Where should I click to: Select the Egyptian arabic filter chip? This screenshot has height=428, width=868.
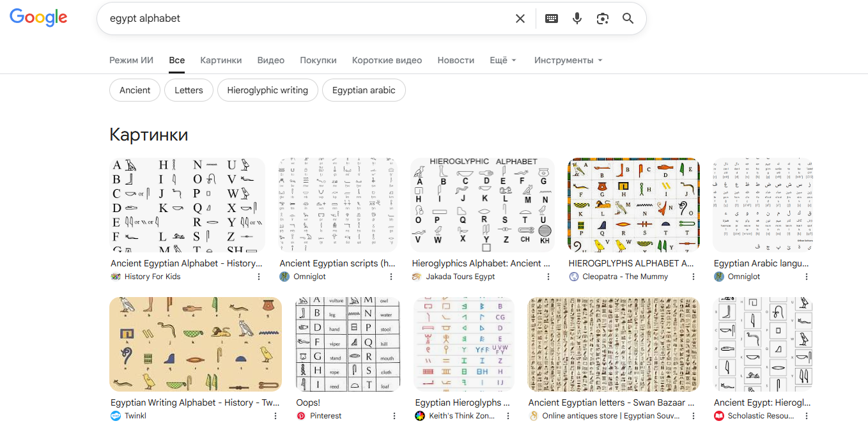click(x=363, y=90)
